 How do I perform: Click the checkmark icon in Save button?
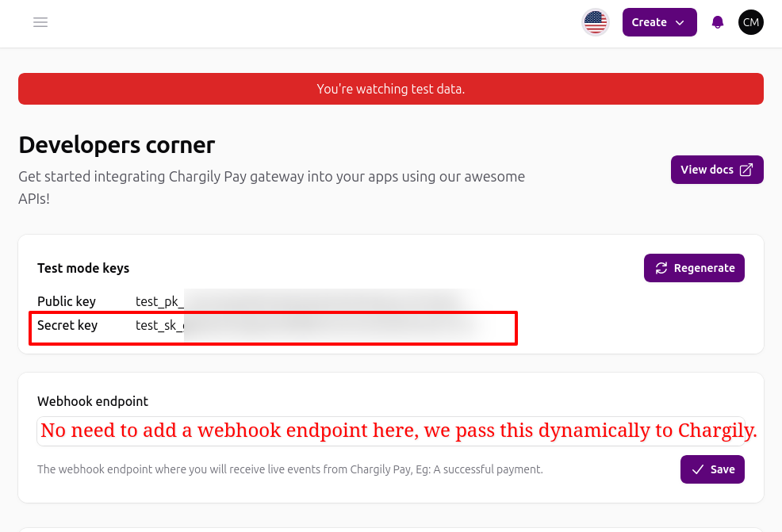click(698, 469)
